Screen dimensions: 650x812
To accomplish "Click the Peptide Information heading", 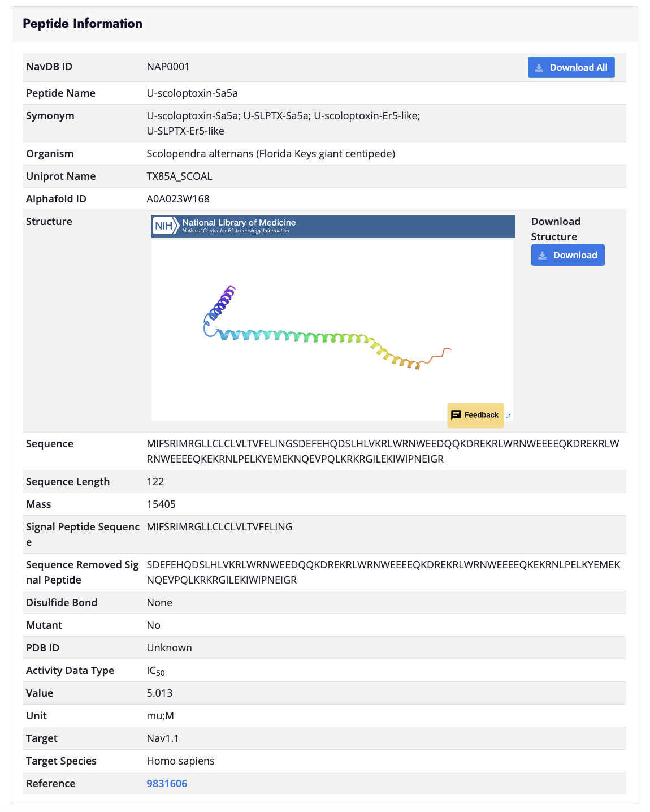I will (83, 24).
